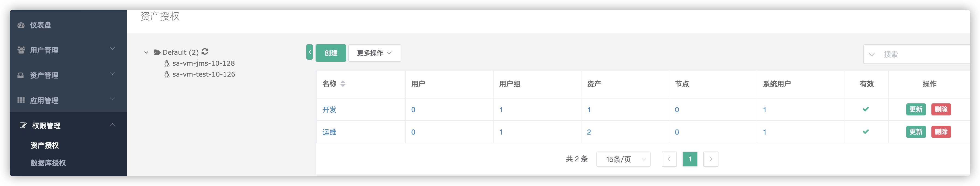Screen dimensions: 980x186
Task: Open the 更多操作 dropdown
Action: point(374,53)
